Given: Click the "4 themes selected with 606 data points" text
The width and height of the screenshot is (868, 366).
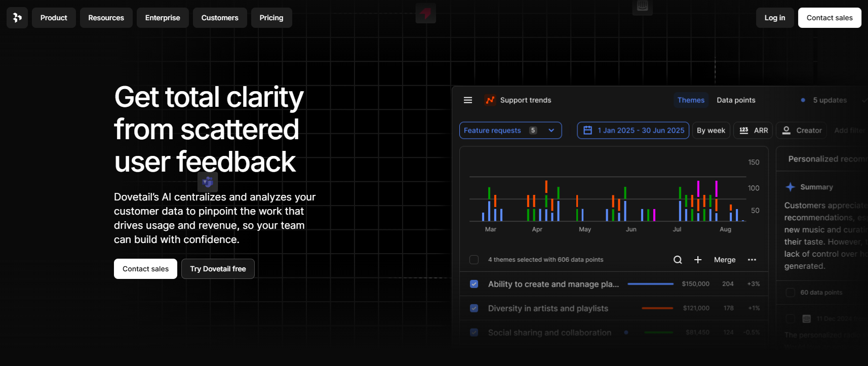Looking at the screenshot, I should (x=546, y=260).
